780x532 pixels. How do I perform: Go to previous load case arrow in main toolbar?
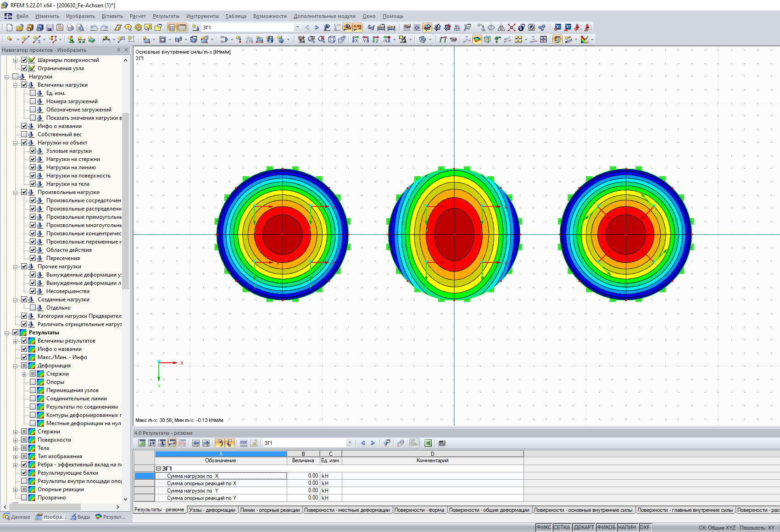click(x=307, y=28)
